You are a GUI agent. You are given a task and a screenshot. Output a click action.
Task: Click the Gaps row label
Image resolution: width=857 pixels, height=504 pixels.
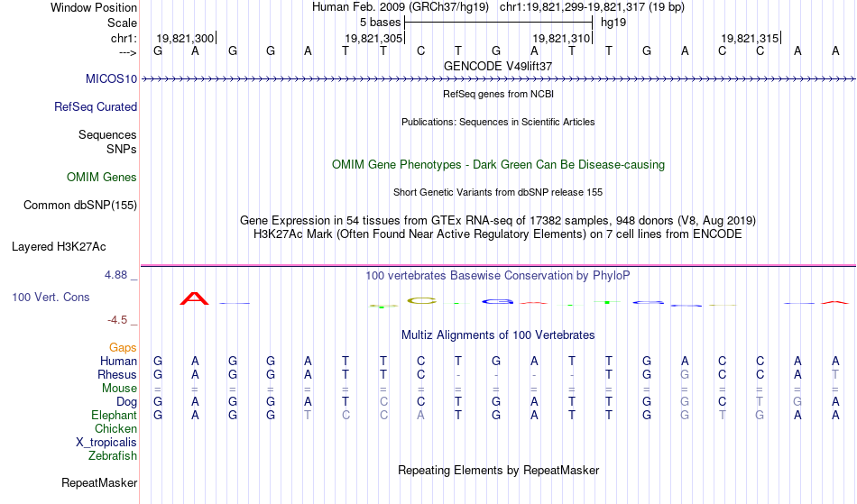123,347
